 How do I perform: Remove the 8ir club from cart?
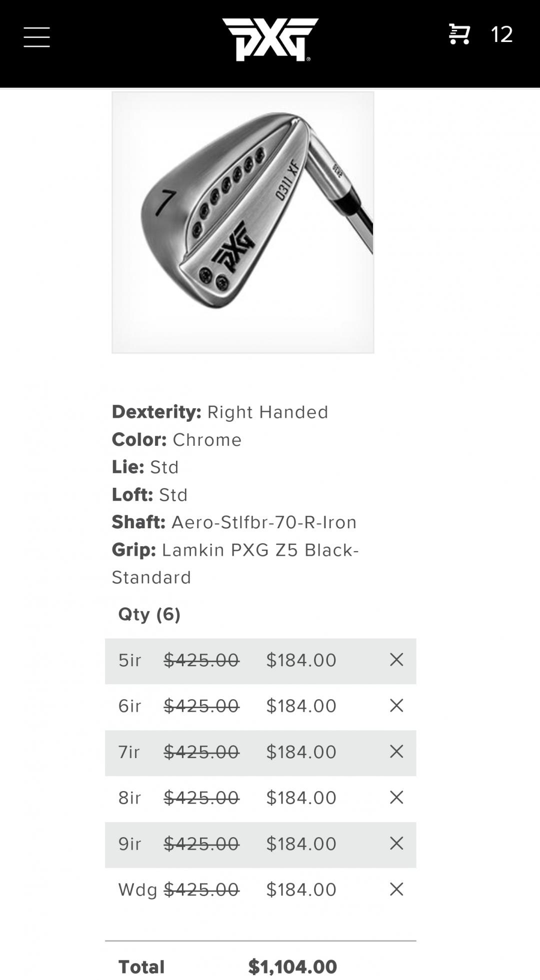point(396,798)
